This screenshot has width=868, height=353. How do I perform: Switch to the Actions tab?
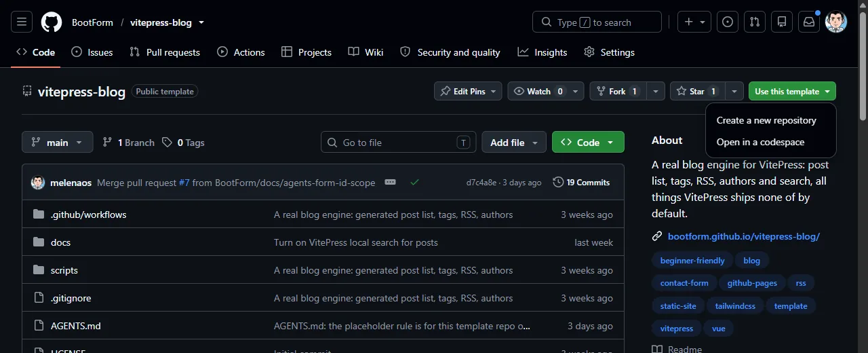point(241,52)
